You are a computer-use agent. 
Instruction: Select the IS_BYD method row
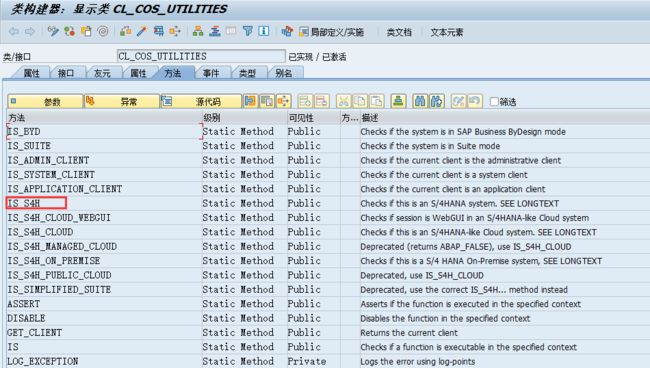(327, 132)
